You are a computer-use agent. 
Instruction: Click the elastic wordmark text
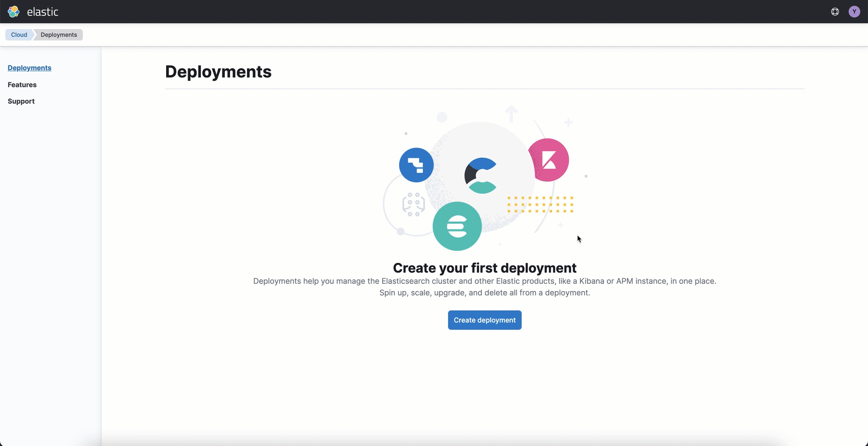pos(43,12)
